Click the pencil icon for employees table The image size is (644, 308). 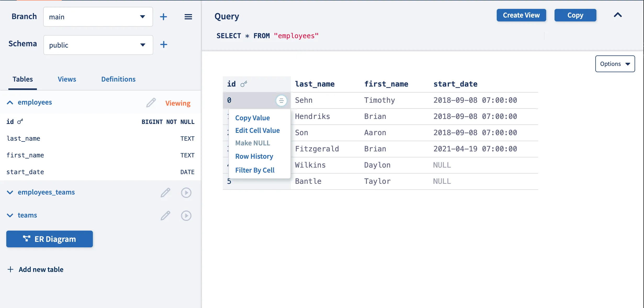151,103
